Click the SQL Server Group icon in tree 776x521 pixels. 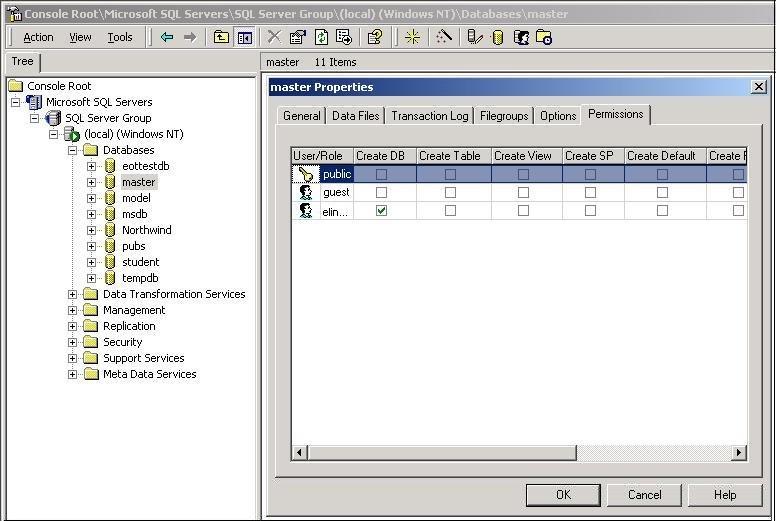pyautogui.click(x=53, y=118)
